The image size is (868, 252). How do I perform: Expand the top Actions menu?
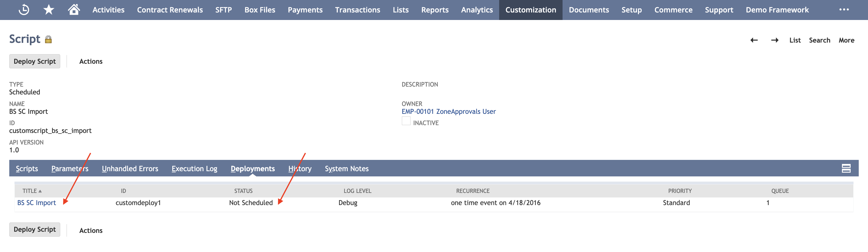click(91, 61)
